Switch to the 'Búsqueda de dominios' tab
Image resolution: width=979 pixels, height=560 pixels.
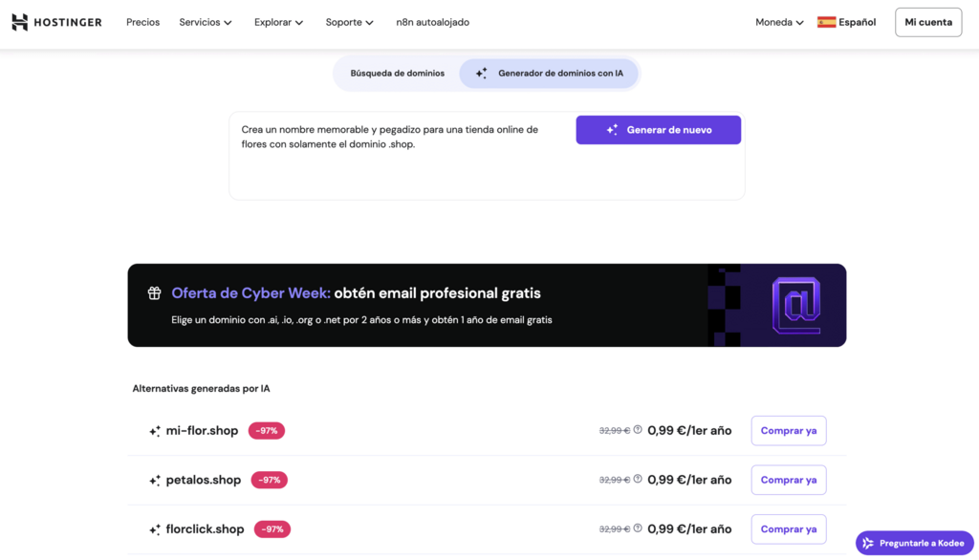click(398, 73)
